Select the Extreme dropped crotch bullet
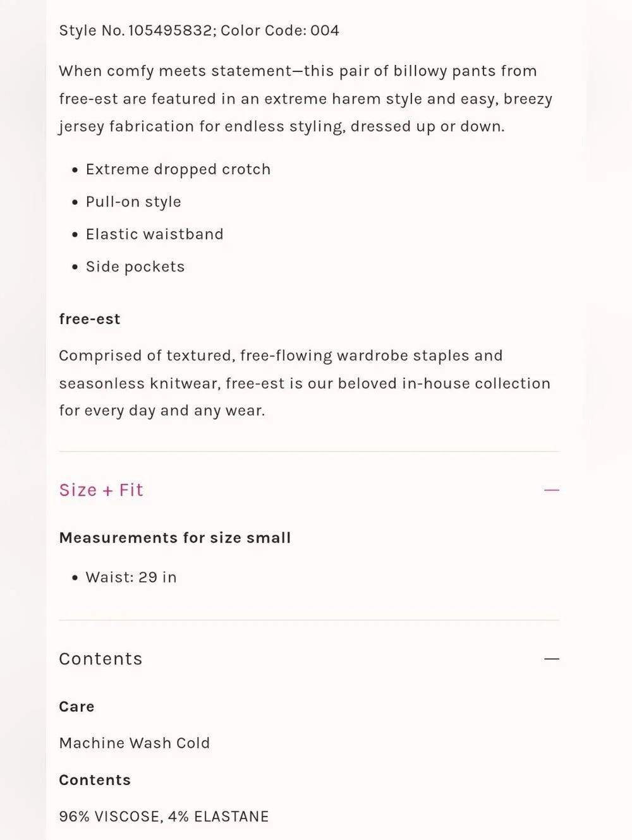Viewport: 632px width, 840px height. (178, 169)
